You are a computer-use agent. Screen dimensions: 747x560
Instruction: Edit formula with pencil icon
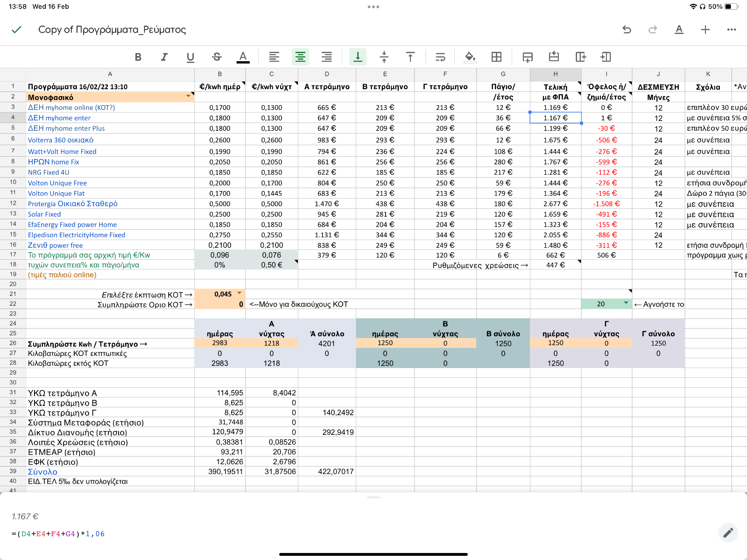(728, 532)
